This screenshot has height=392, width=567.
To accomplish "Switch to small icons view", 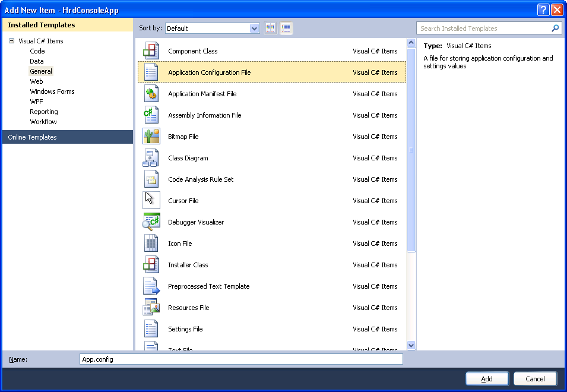I will [x=271, y=28].
